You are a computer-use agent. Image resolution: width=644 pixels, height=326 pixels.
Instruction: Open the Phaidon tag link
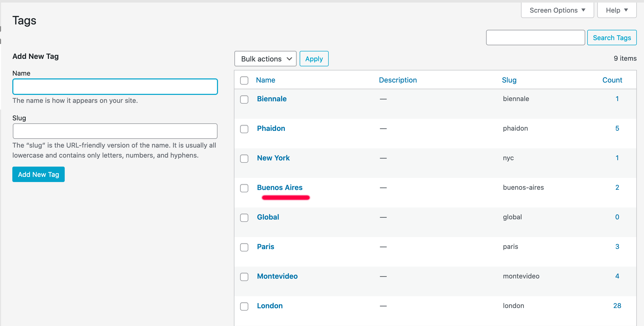[x=271, y=128]
